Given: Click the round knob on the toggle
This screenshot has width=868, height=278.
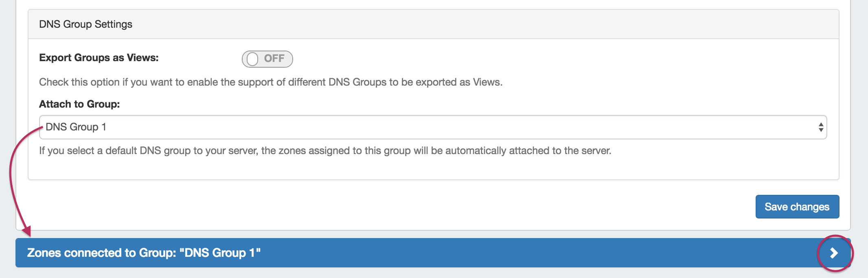Looking at the screenshot, I should click(x=252, y=59).
